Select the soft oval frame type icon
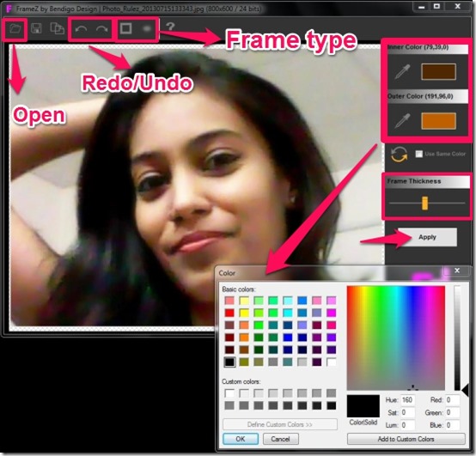 (147, 28)
